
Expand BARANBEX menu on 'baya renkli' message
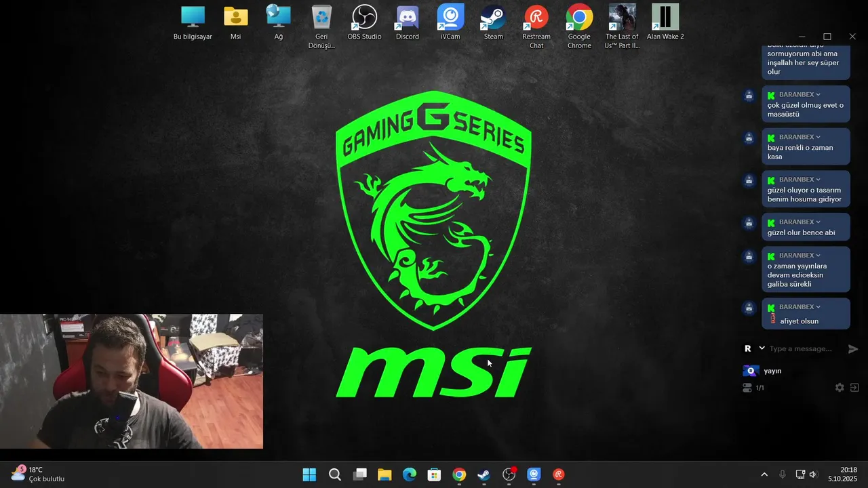[x=818, y=138]
